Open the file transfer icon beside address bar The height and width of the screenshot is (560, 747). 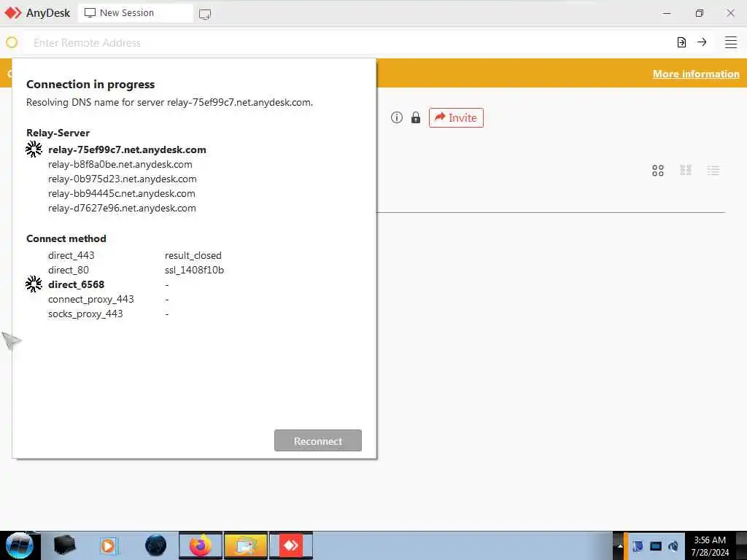[x=682, y=42]
